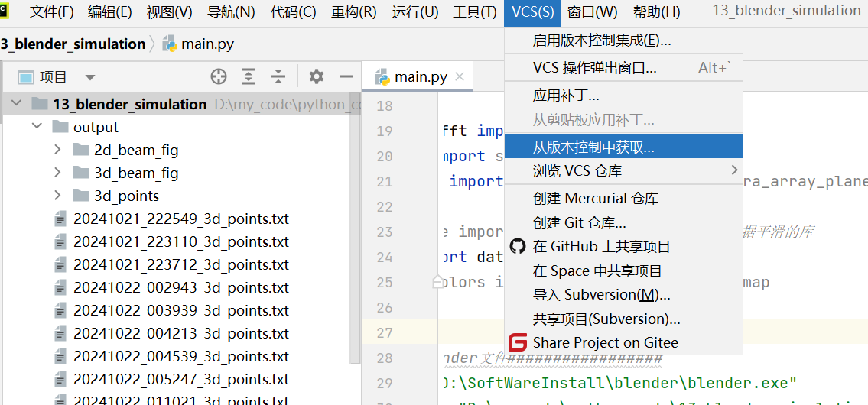Select 共享项目(Subversion)...
The width and height of the screenshot is (868, 405).
[x=623, y=319]
